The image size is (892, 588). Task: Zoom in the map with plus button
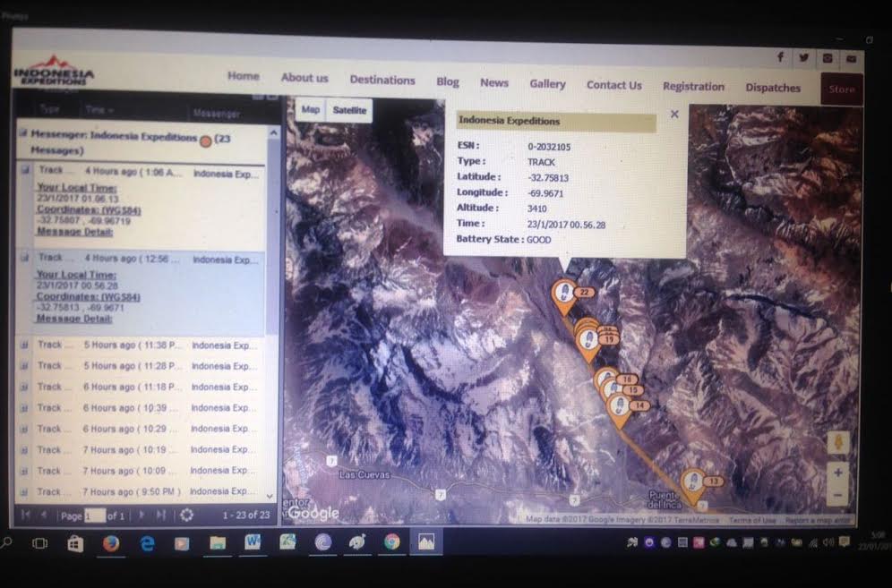tap(837, 473)
